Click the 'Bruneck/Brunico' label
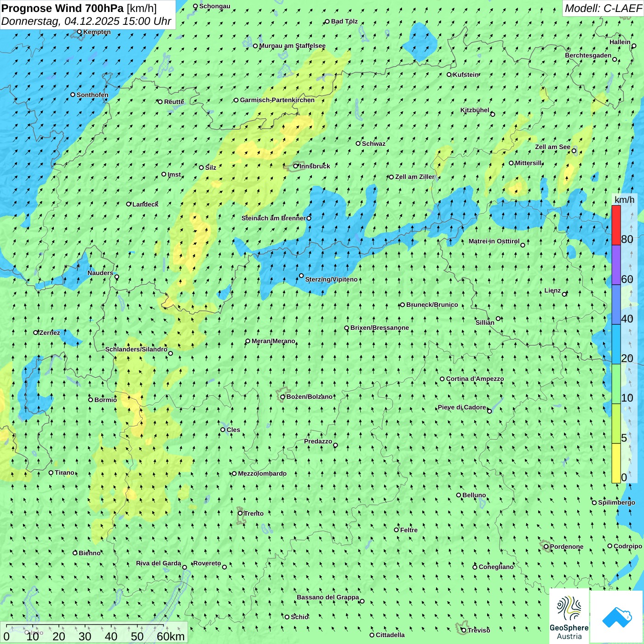Image resolution: width=644 pixels, height=644 pixels. (x=432, y=305)
